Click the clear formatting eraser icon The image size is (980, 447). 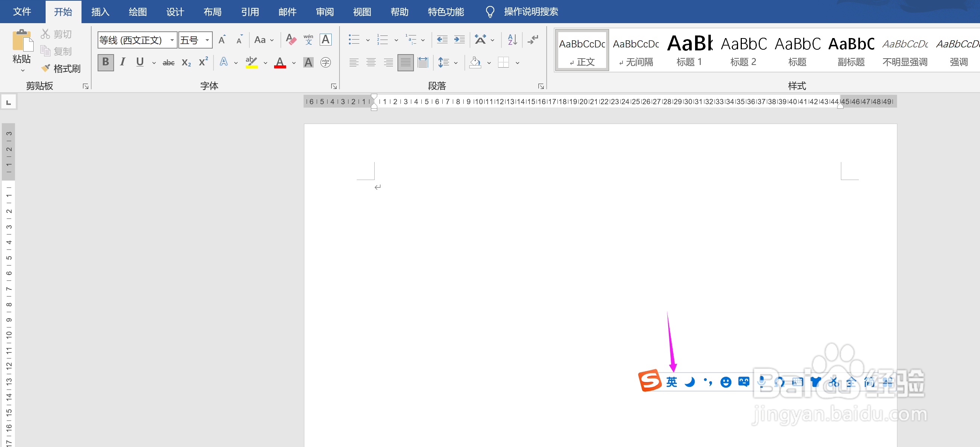pyautogui.click(x=291, y=40)
